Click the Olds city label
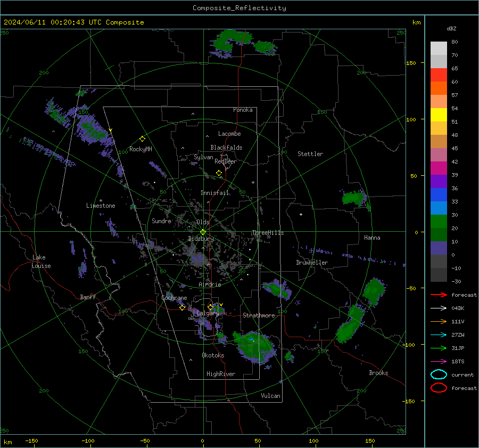 [x=203, y=222]
